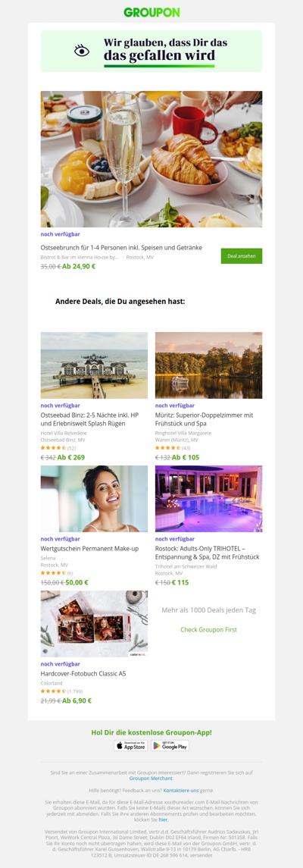Open the Müritz lake sunset image
This screenshot has width=303, height=868.
pos(208,365)
